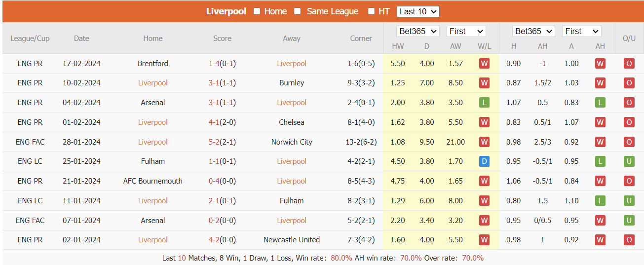Image resolution: width=644 pixels, height=265 pixels.
Task: Open the Brentford team link
Action: point(153,64)
